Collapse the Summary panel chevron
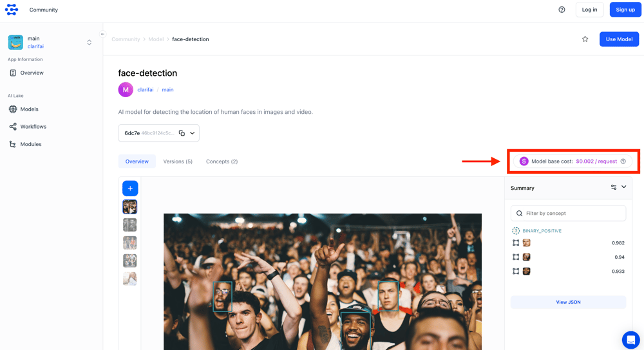 (624, 187)
